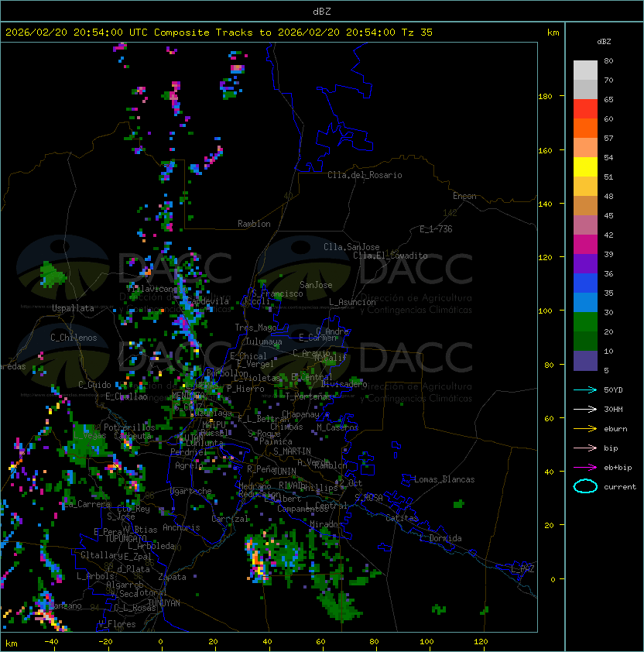Choose the slate bottom legend swatch

coord(585,361)
